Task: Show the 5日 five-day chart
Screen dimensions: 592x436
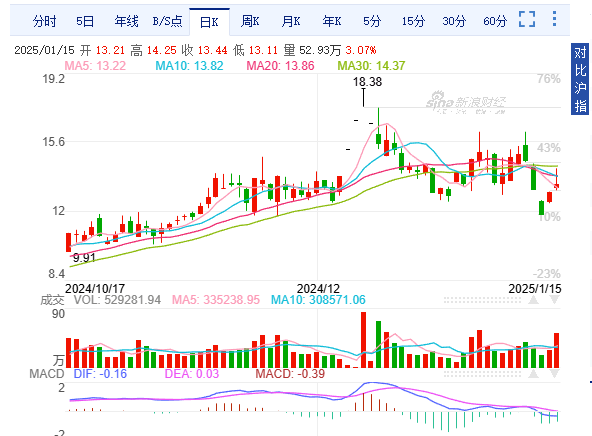Action: 85,21
